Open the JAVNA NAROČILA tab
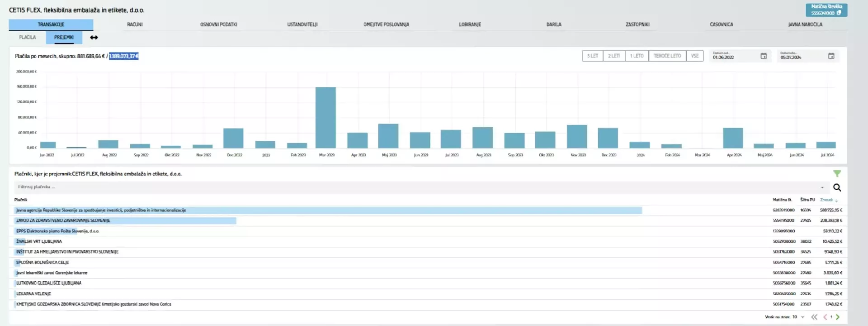This screenshot has height=326, width=868. [805, 24]
